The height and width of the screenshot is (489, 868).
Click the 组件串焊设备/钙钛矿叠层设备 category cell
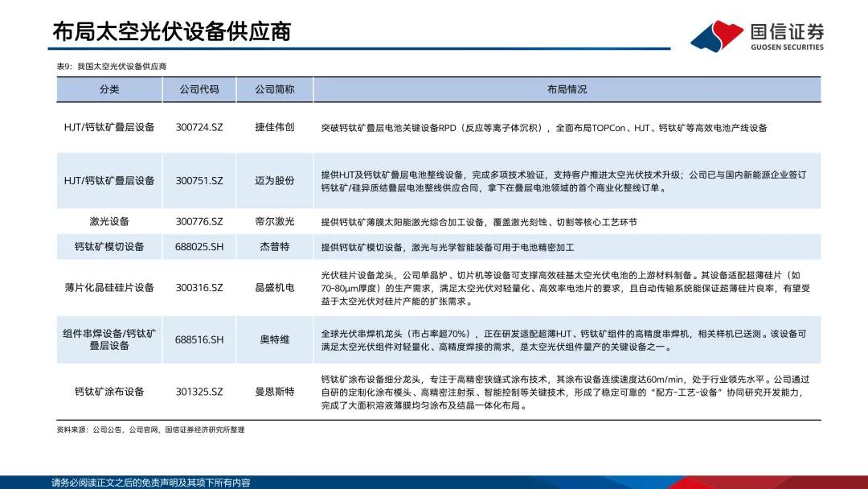click(109, 339)
